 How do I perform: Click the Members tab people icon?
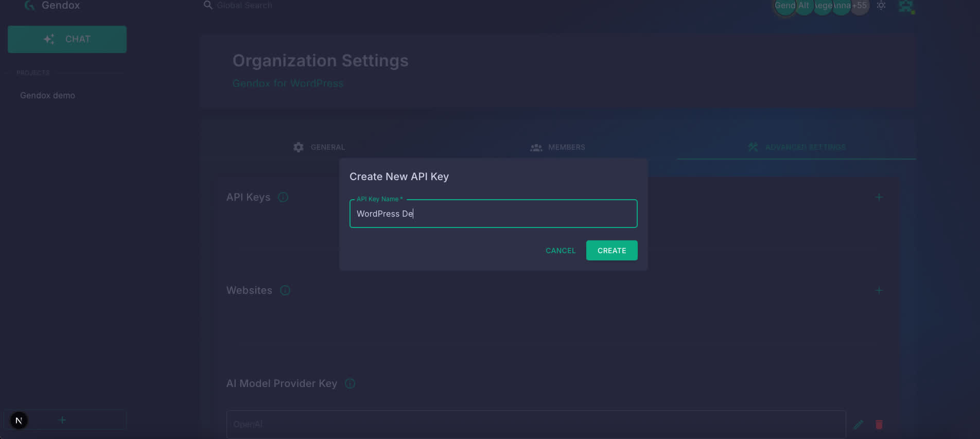click(x=536, y=148)
